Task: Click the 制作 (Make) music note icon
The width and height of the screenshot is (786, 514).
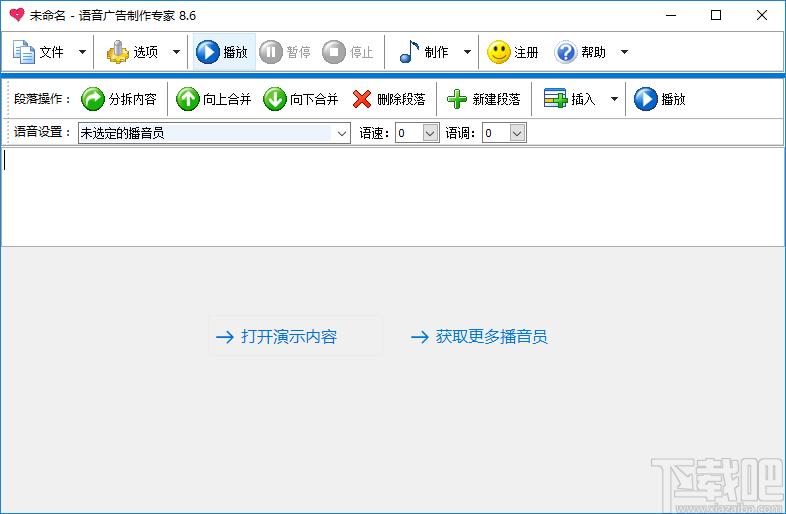Action: click(409, 52)
